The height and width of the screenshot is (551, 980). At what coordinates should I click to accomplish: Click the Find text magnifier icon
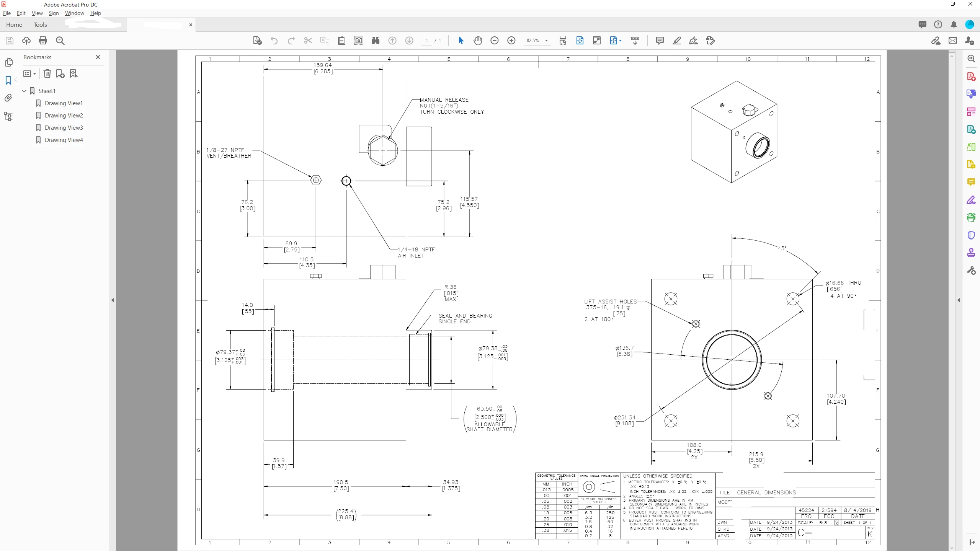point(60,41)
